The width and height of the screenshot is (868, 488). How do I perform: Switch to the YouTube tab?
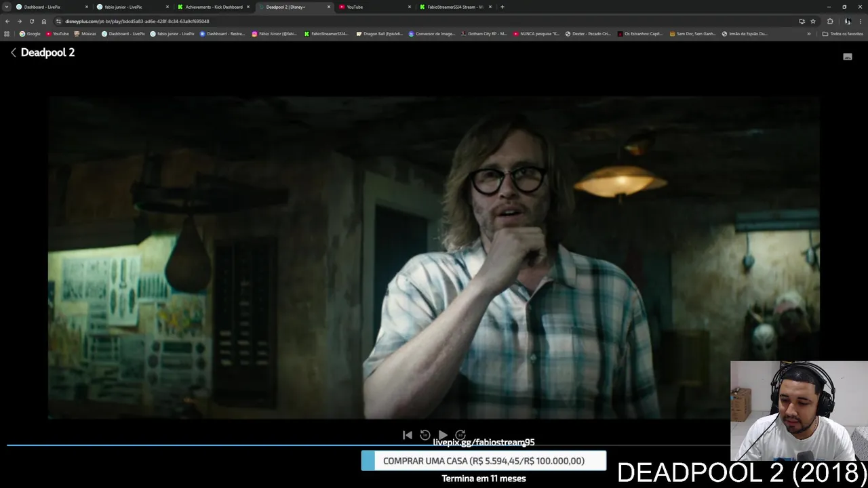pyautogui.click(x=375, y=7)
